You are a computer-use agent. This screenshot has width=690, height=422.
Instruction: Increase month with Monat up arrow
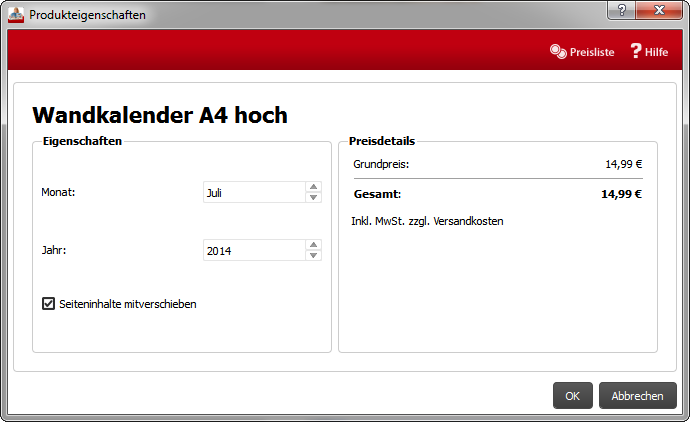[x=313, y=187]
